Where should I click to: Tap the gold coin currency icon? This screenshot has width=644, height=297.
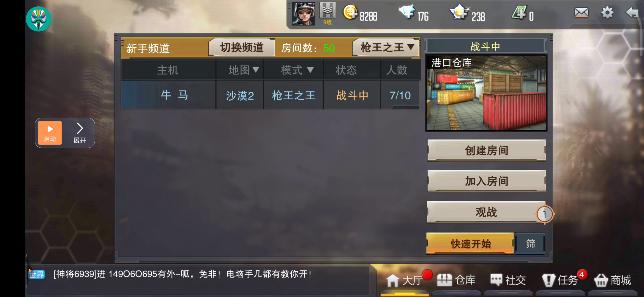click(350, 13)
